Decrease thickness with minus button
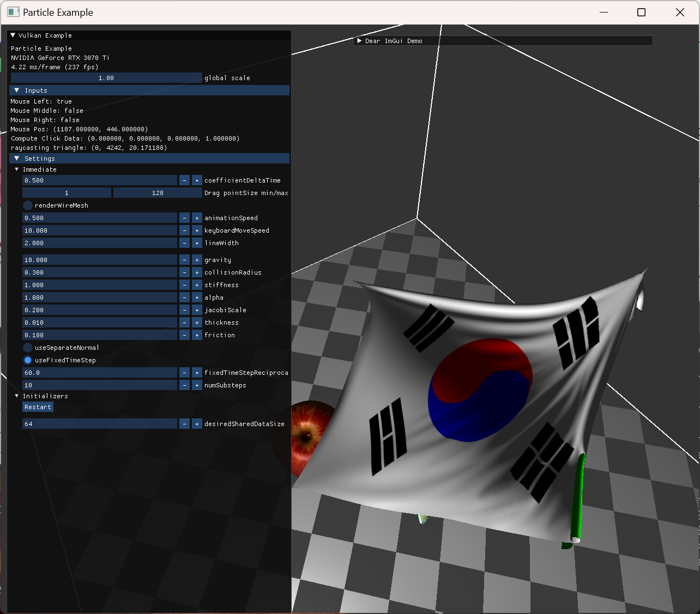 point(184,323)
